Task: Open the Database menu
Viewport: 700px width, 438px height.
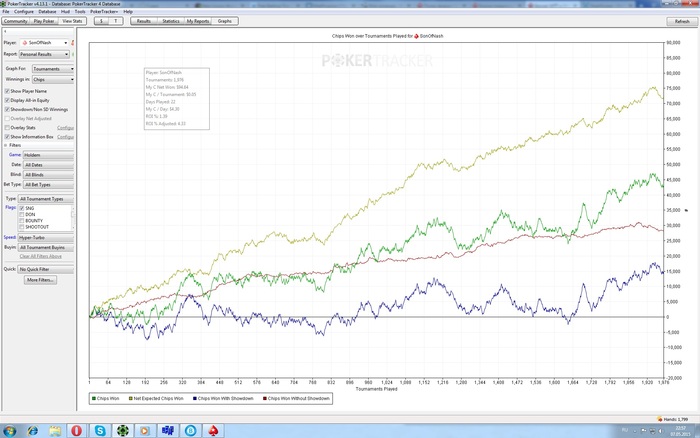Action: click(47, 12)
